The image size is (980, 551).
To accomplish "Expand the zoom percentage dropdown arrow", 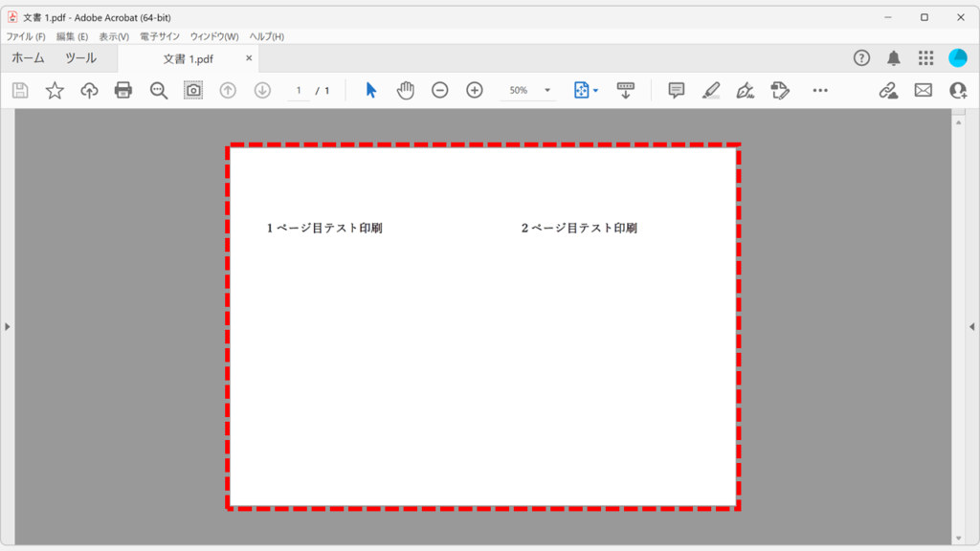I will pyautogui.click(x=547, y=91).
